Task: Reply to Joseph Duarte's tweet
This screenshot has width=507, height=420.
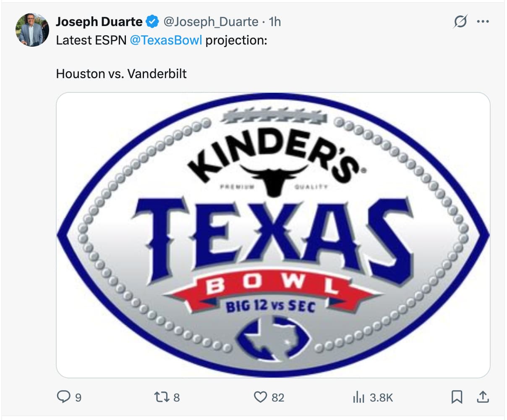Action: (63, 397)
